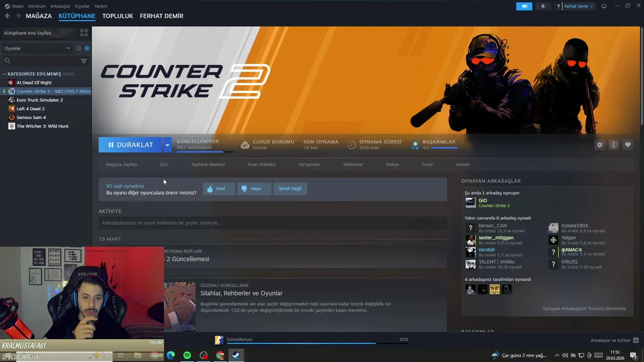Open the Steam menu

pos(15,6)
